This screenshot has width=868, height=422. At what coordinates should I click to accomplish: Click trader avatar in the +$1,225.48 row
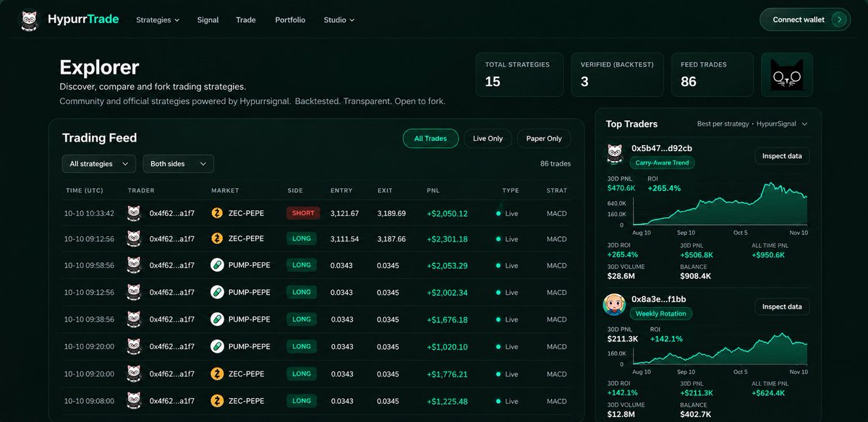pos(133,401)
